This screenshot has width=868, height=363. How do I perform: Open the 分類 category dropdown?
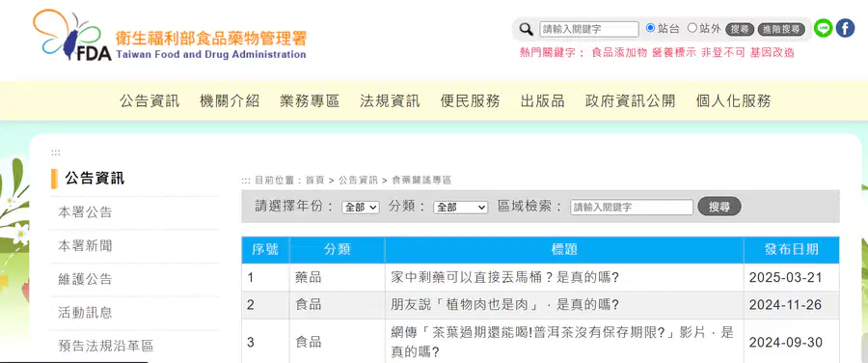click(460, 208)
